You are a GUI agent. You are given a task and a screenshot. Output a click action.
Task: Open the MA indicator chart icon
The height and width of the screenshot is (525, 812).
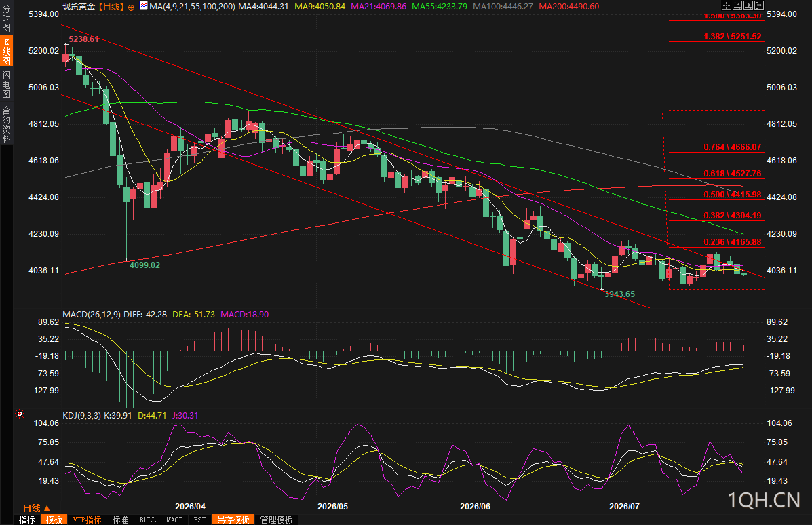(x=143, y=5)
